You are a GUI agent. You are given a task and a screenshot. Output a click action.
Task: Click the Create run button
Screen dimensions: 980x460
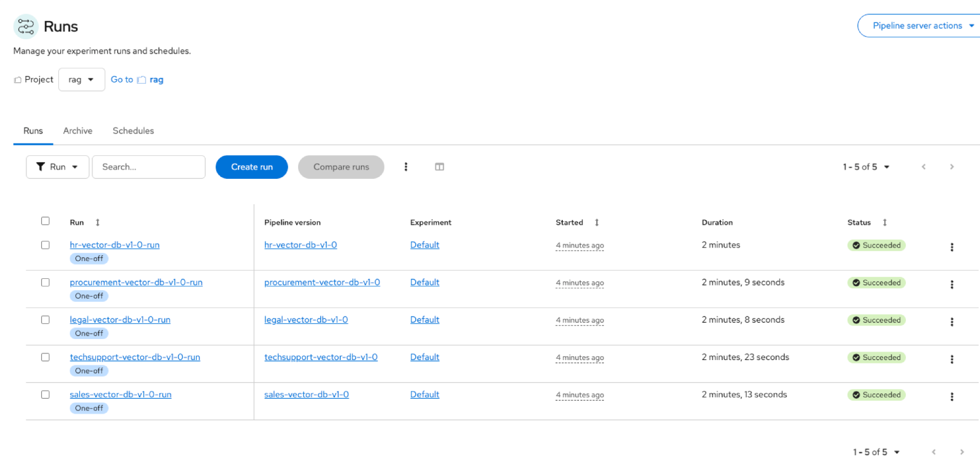click(251, 167)
